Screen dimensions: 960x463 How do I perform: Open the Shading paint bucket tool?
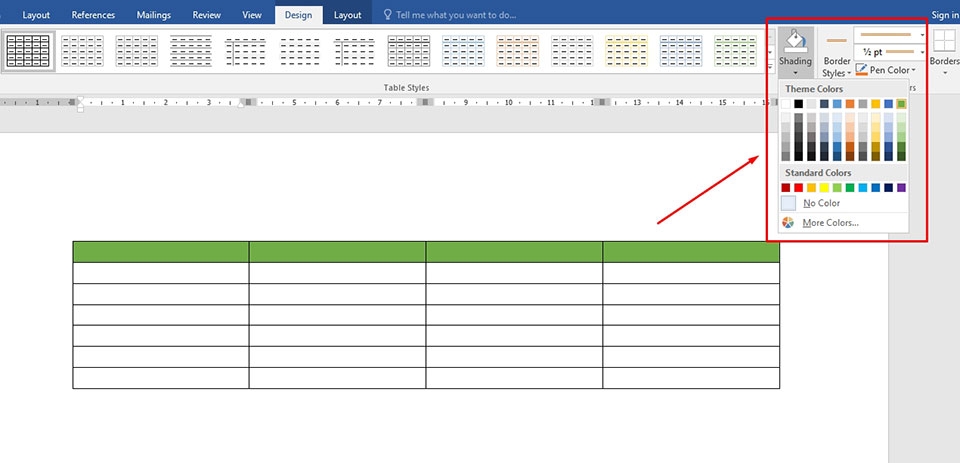tap(795, 41)
